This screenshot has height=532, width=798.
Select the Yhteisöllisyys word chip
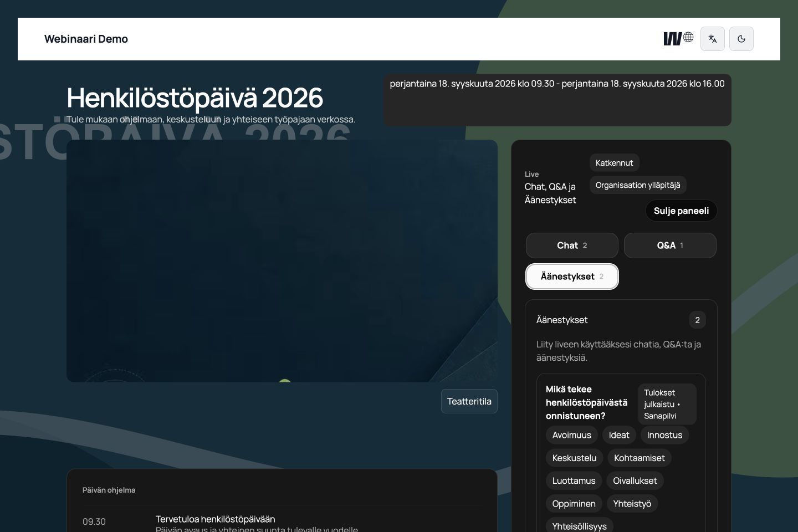pyautogui.click(x=580, y=526)
